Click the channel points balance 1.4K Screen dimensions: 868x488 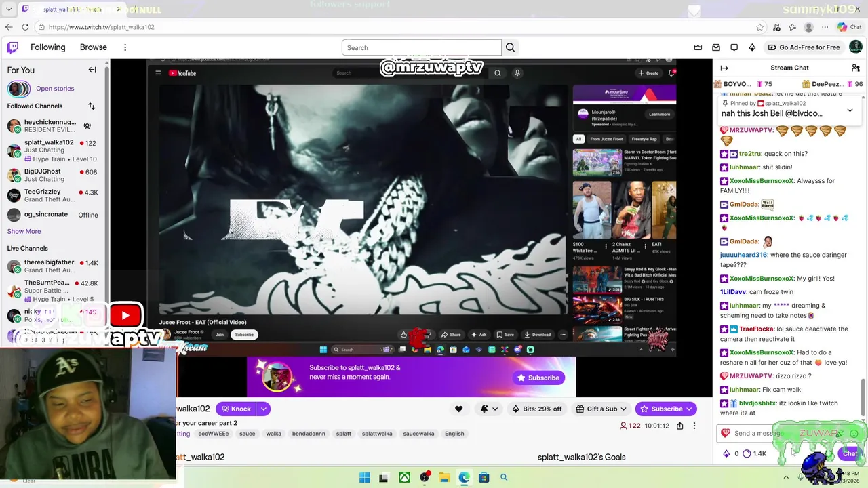click(x=755, y=453)
